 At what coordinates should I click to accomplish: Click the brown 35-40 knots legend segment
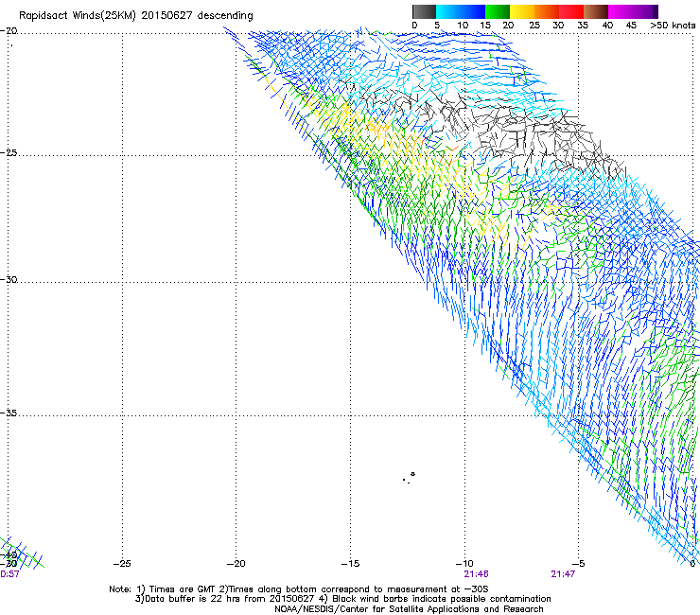click(596, 11)
